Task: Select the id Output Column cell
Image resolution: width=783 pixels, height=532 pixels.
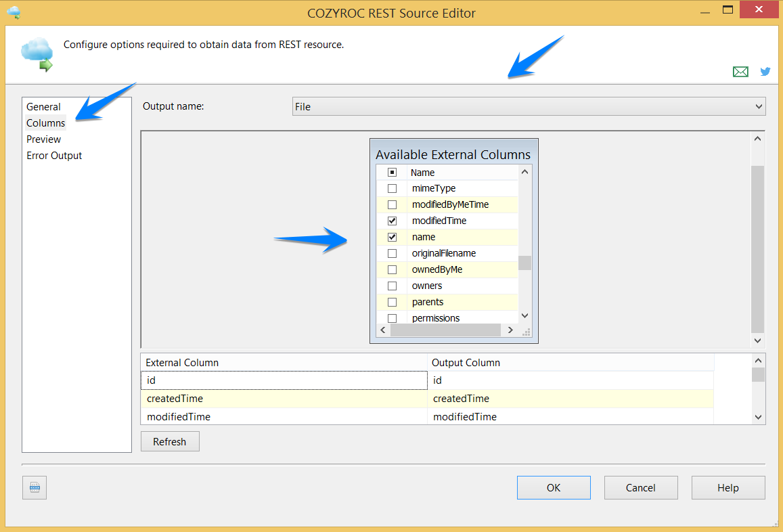Action: coord(571,380)
